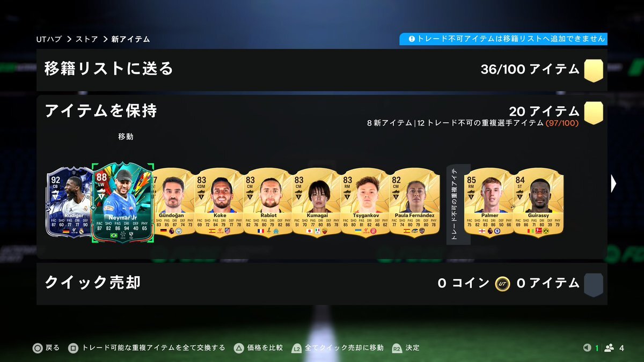Click the 移動 label above Neymar

pyautogui.click(x=126, y=137)
